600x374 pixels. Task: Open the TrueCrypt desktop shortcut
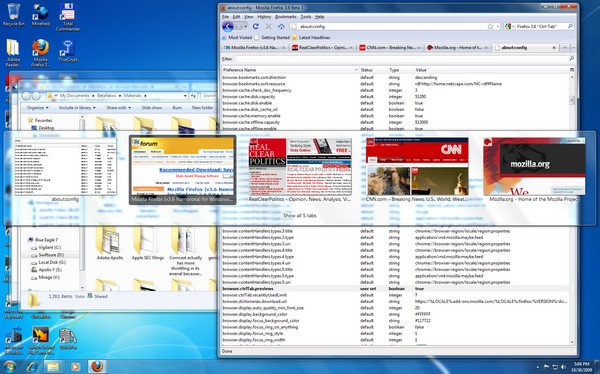click(68, 51)
